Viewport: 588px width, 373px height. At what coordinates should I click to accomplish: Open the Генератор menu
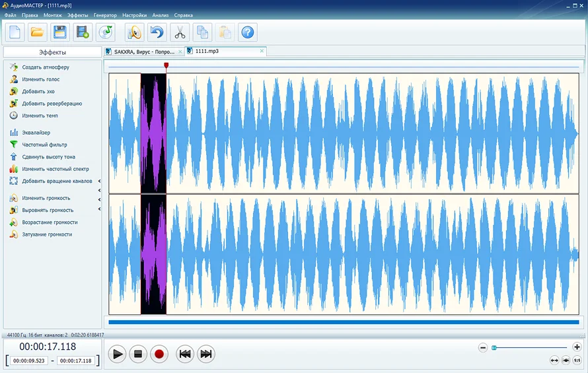click(105, 15)
